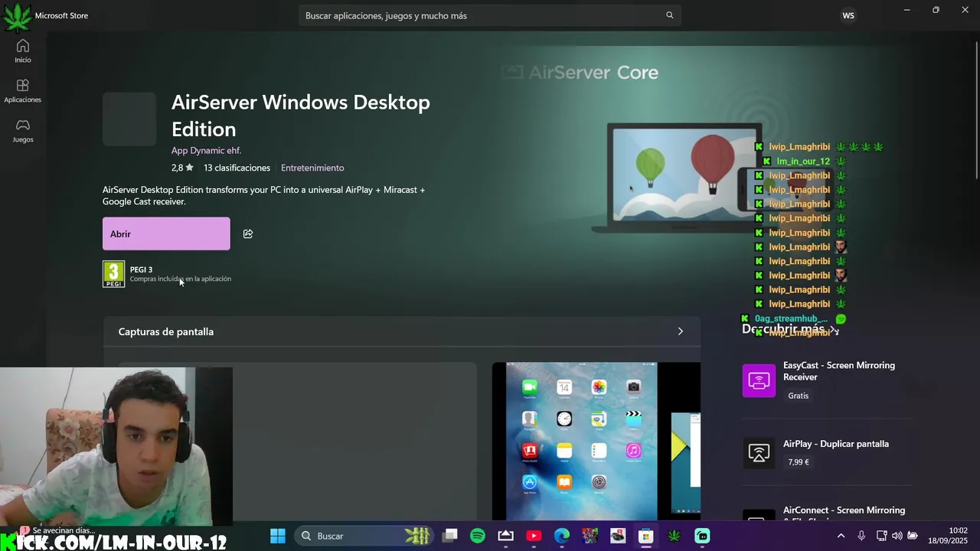Click the battery tray icon
This screenshot has height=551, width=980.
point(913,536)
